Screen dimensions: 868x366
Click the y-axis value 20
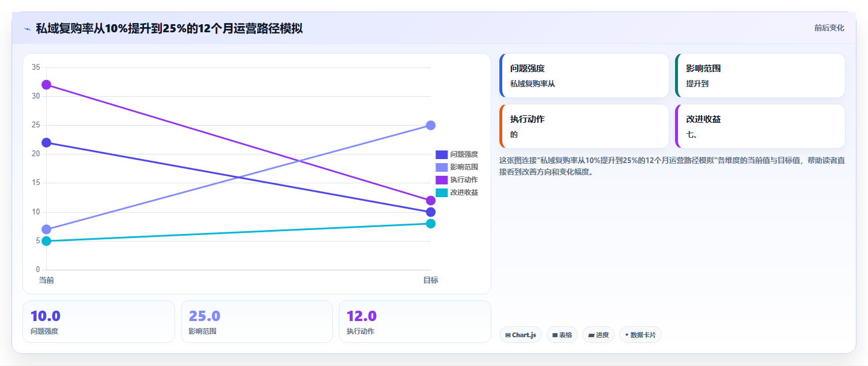[36, 154]
